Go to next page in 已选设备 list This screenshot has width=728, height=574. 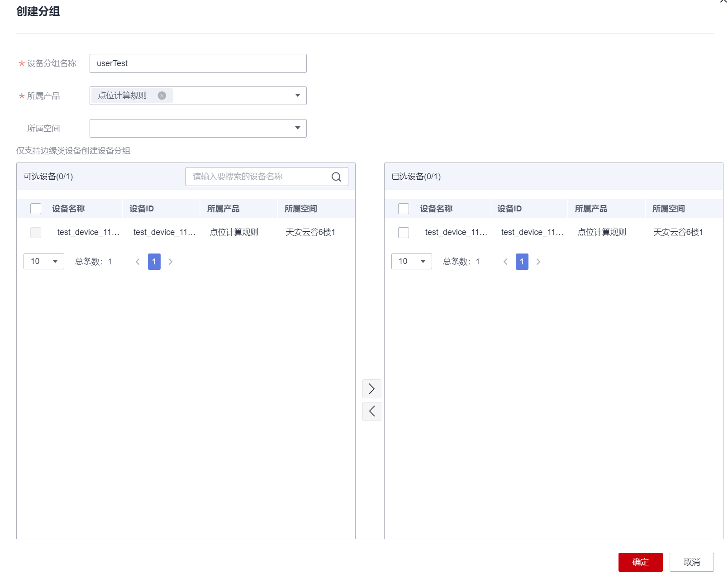[538, 262]
